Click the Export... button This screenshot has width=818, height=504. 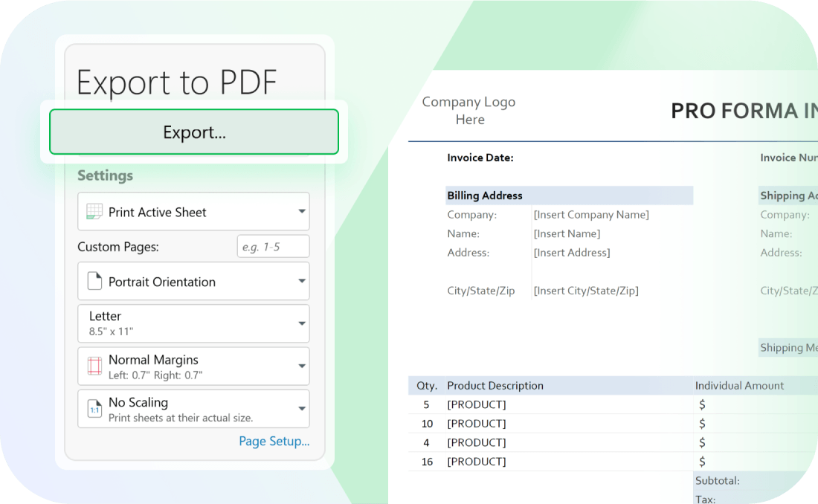(194, 132)
